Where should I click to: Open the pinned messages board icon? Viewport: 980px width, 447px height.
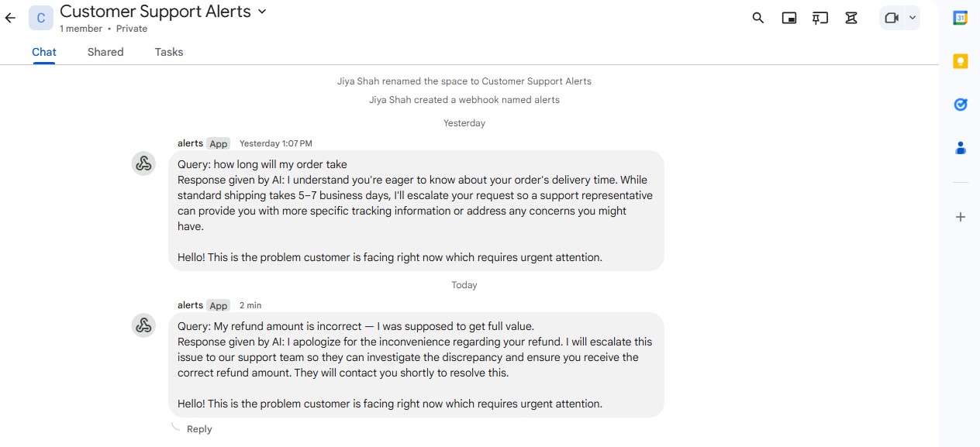[x=820, y=18]
